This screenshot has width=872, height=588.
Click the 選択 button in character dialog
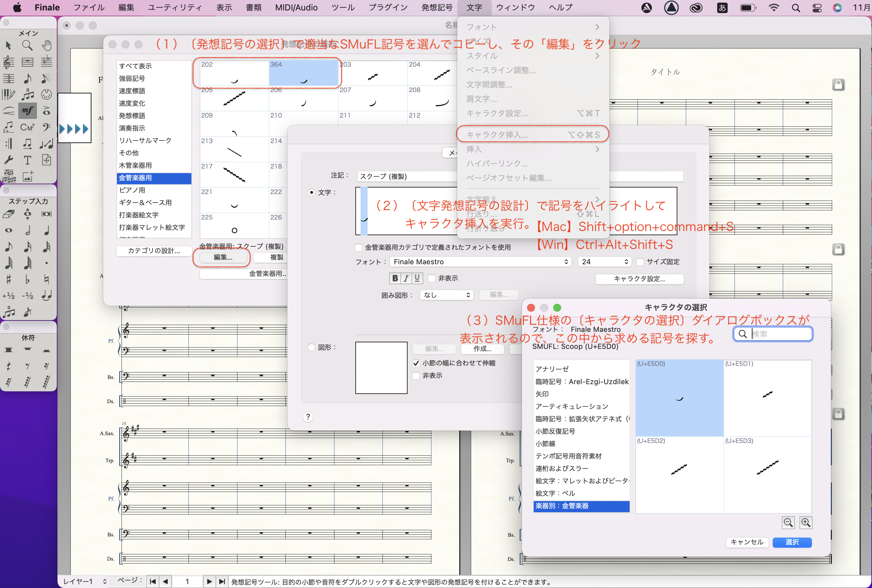click(792, 542)
